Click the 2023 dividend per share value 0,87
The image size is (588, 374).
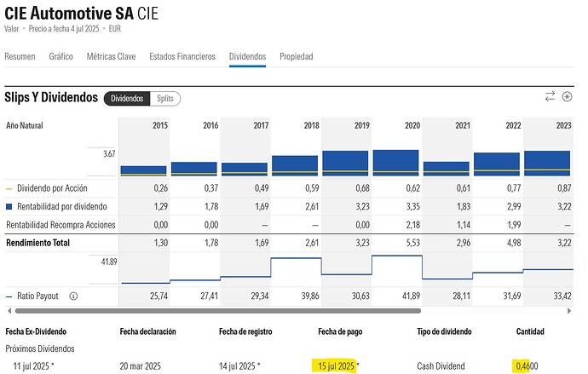tap(564, 188)
